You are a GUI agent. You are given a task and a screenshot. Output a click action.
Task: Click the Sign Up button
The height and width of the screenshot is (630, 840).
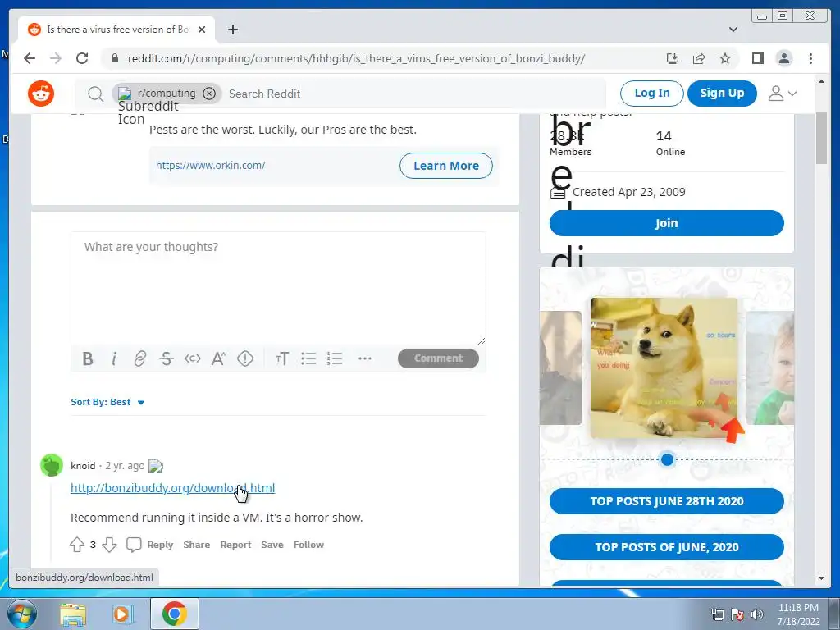coord(722,94)
